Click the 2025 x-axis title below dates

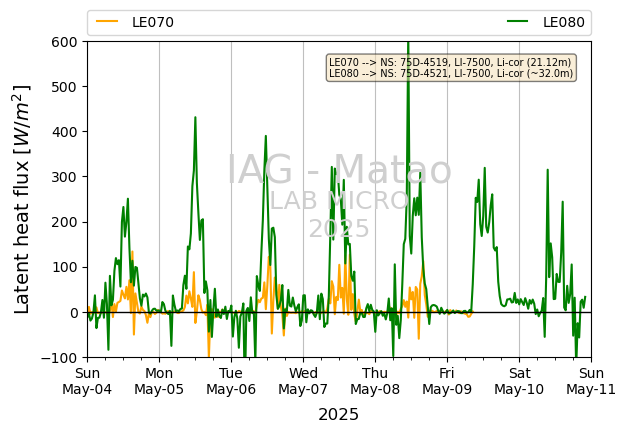(x=339, y=415)
